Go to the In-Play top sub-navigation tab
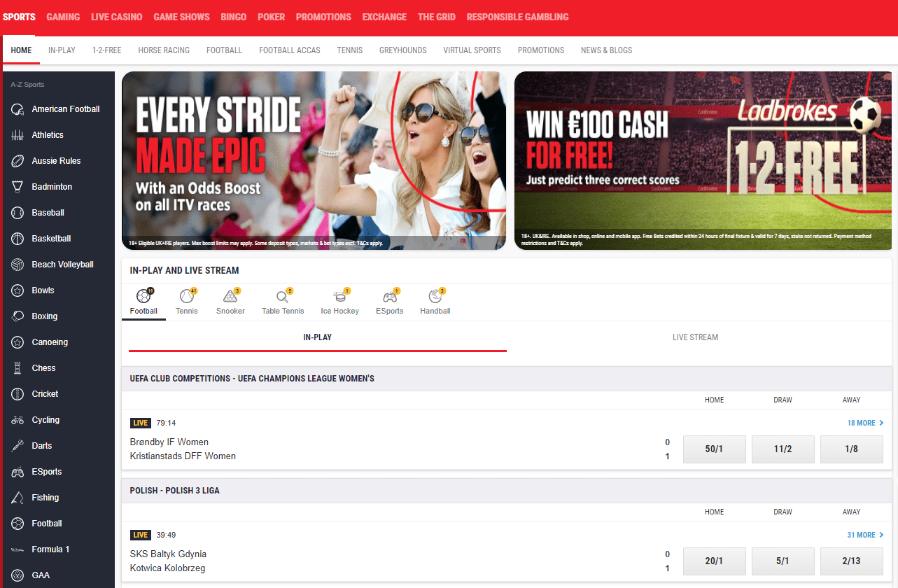The image size is (898, 588). tap(62, 50)
